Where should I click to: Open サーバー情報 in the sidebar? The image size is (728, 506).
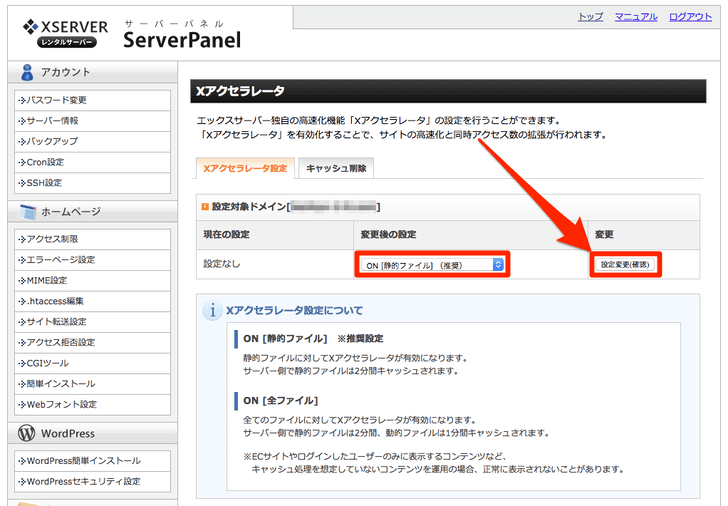tap(92, 121)
